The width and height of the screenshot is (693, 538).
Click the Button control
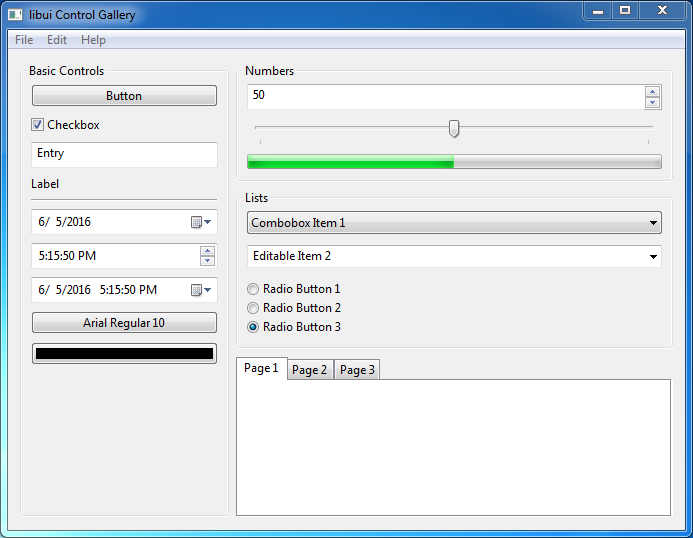(124, 96)
